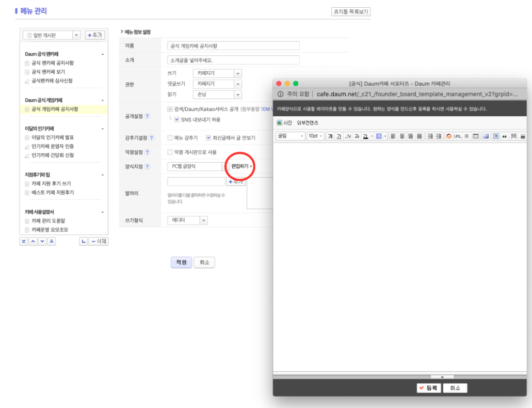Align text right in the editor
Screen dimensions: 532x408
[411, 136]
